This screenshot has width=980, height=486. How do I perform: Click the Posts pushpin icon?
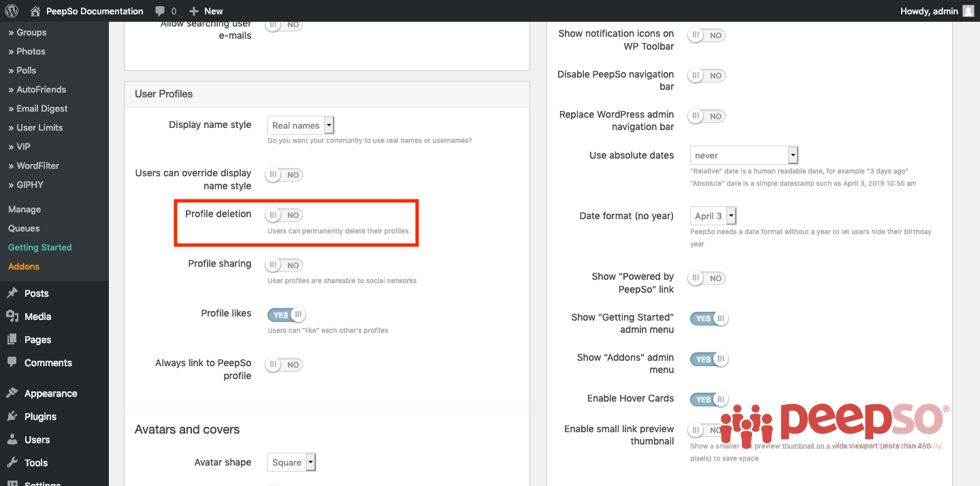[12, 293]
